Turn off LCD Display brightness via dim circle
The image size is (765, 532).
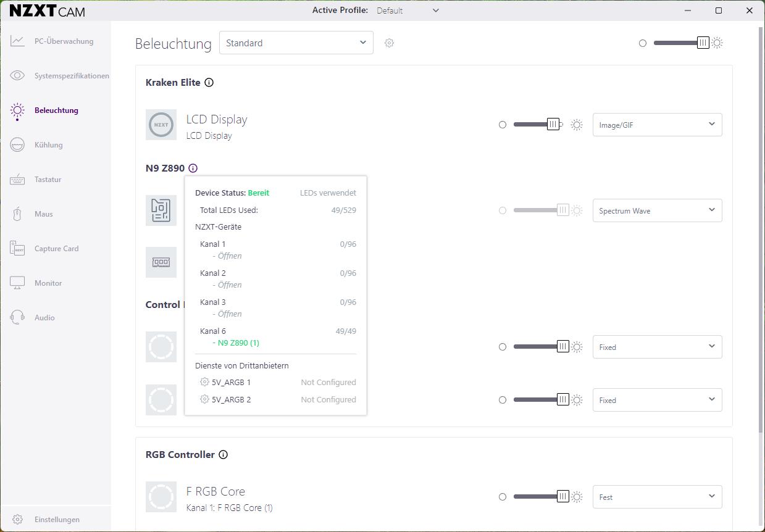coord(503,125)
